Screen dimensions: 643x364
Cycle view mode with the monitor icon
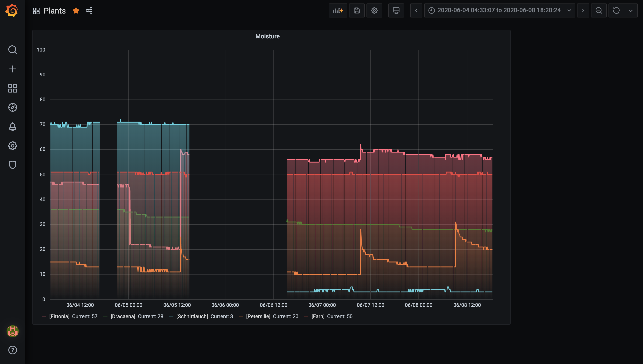coord(396,10)
